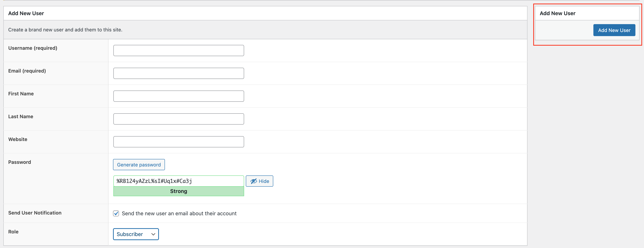
Task: Click the chevron arrow on Role select
Action: point(153,234)
